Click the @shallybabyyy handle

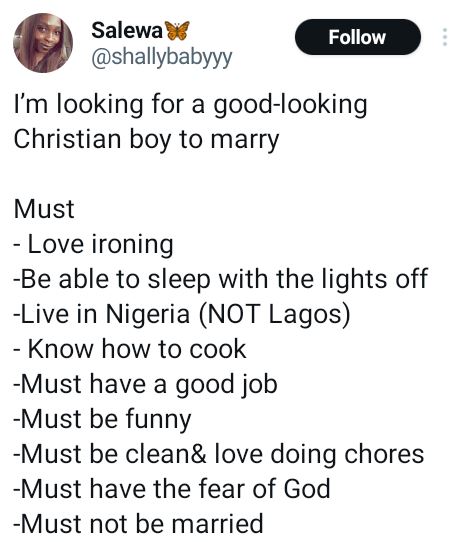(162, 58)
